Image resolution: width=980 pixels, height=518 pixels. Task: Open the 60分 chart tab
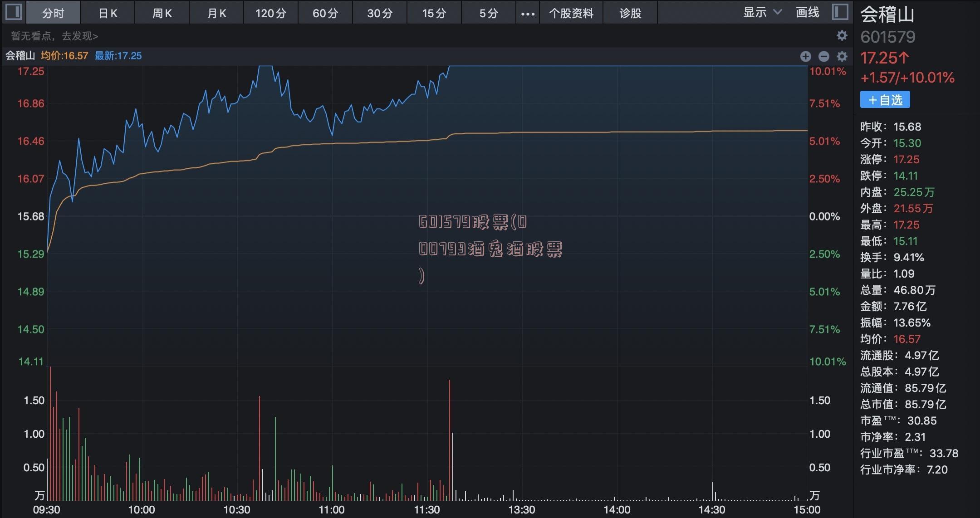(x=325, y=13)
